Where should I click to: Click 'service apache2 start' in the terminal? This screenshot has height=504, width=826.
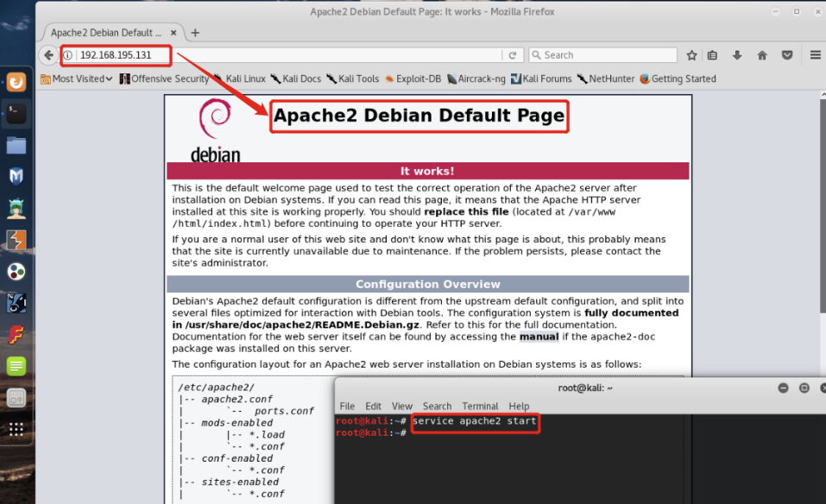point(475,421)
